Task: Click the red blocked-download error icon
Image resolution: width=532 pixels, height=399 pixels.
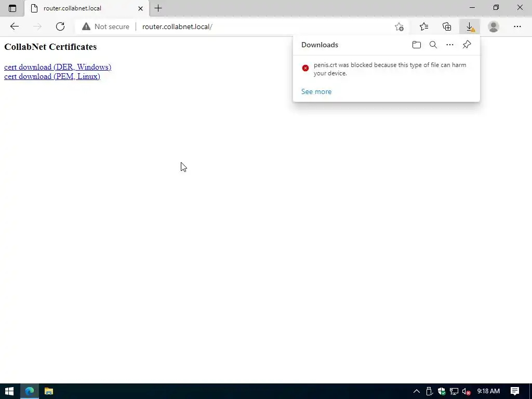Action: [305, 68]
